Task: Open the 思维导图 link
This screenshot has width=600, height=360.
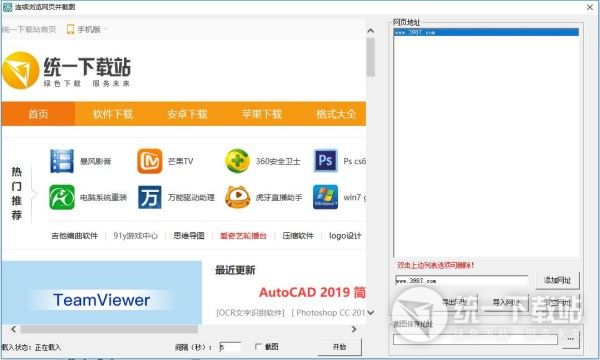Action: (x=189, y=236)
